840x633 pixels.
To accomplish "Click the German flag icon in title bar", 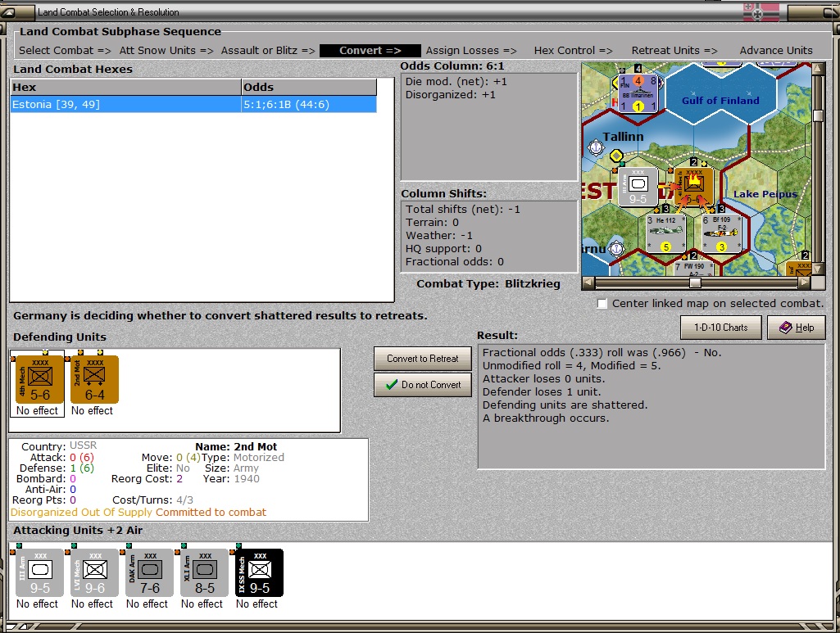I will click(x=761, y=11).
